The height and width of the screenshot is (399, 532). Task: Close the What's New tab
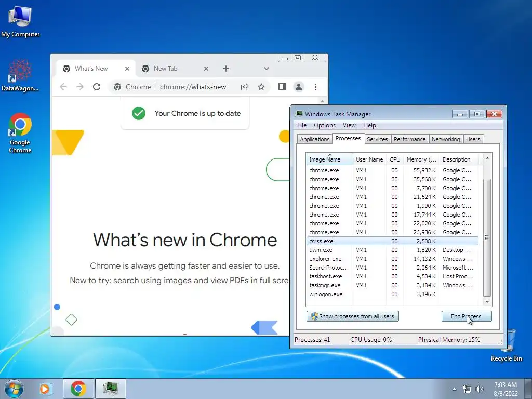pyautogui.click(x=127, y=69)
